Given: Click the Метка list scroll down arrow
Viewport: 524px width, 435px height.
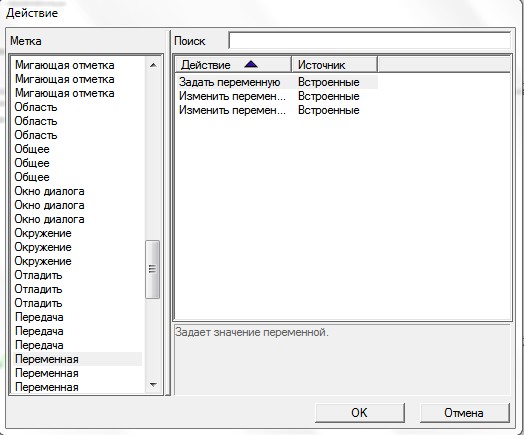Looking at the screenshot, I should click(153, 385).
